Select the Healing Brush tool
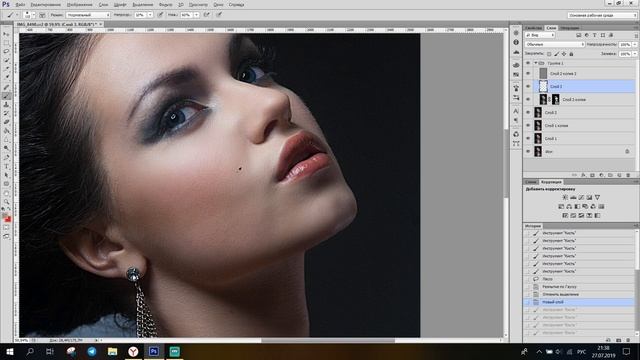 click(6, 87)
